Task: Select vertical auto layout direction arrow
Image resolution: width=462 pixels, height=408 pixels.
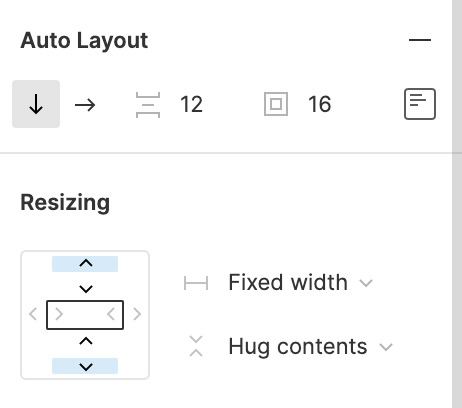Action: (x=36, y=104)
